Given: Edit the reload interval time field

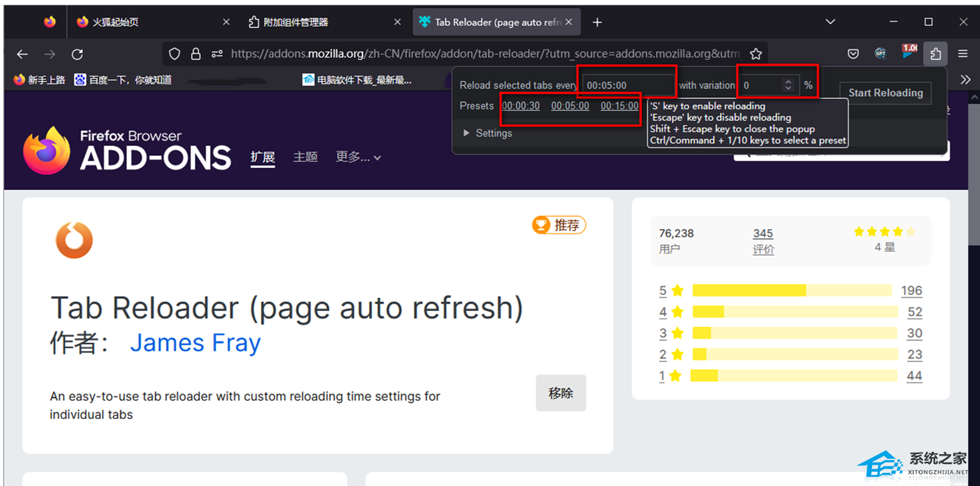Looking at the screenshot, I should [x=628, y=85].
